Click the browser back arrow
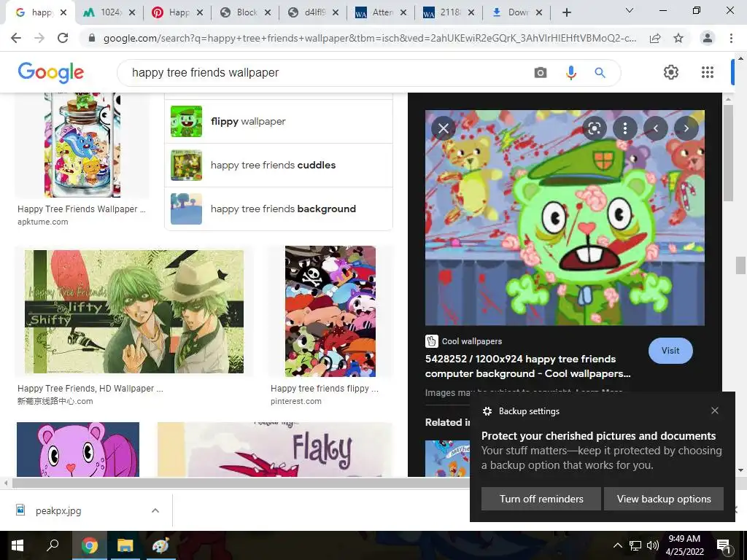Image resolution: width=747 pixels, height=560 pixels. tap(16, 38)
